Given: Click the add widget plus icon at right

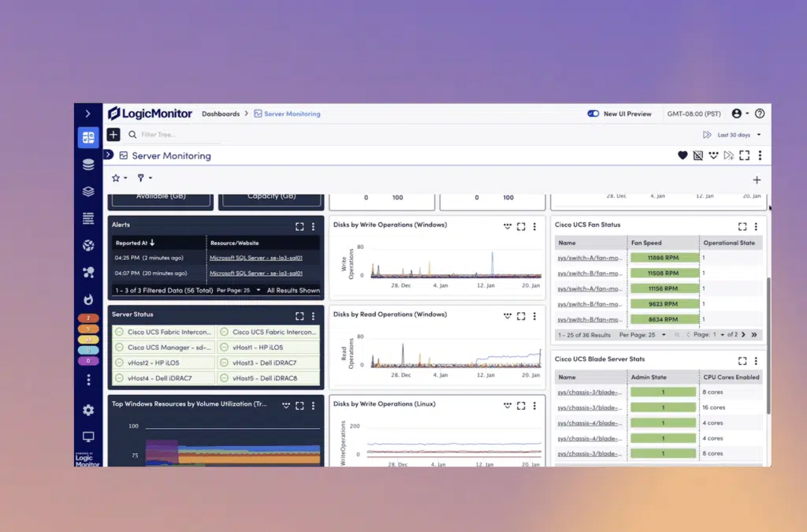Looking at the screenshot, I should click(757, 180).
